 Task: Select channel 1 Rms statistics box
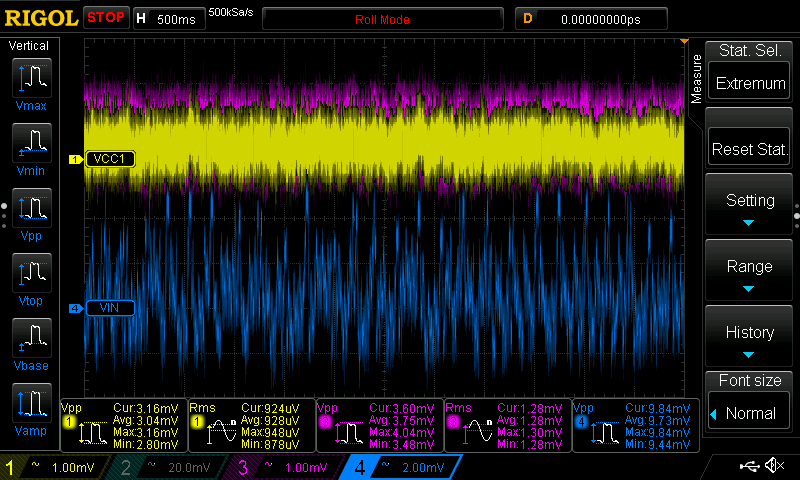(x=252, y=426)
